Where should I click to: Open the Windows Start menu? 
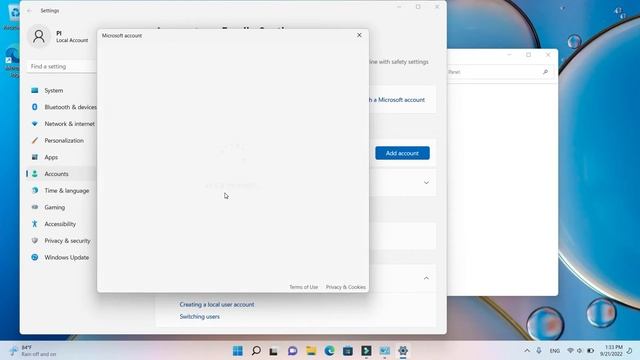(238, 351)
